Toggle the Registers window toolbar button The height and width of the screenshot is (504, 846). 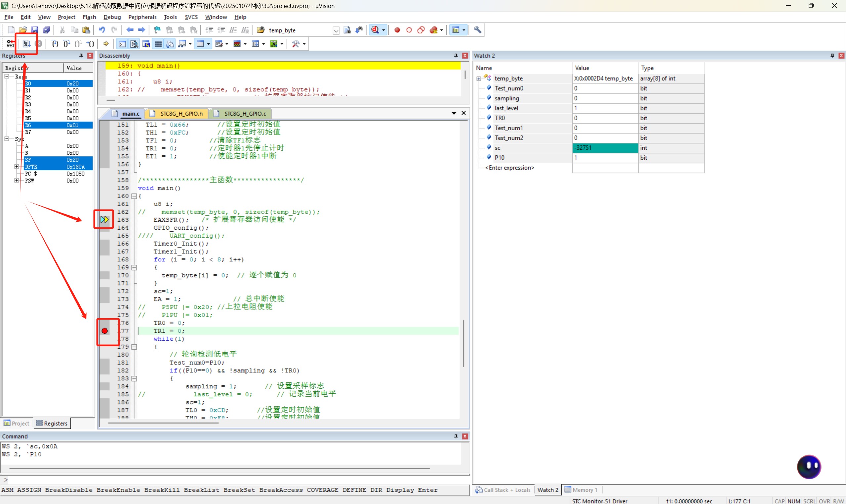[x=158, y=44]
